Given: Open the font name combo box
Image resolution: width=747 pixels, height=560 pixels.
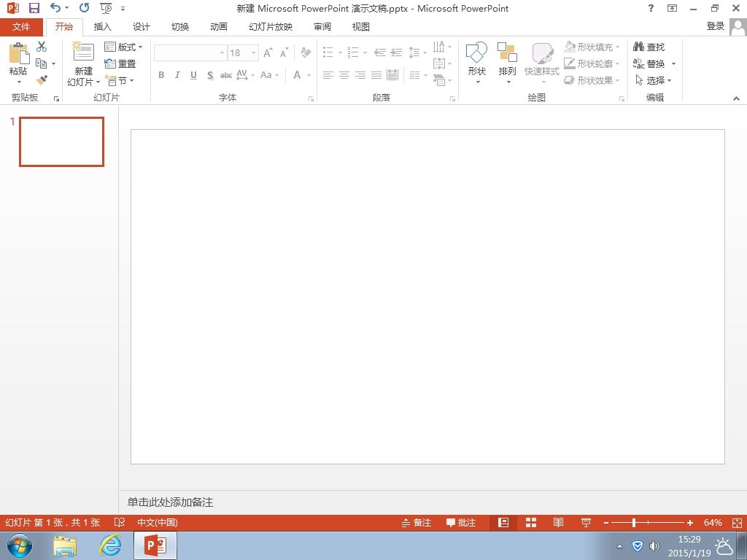Looking at the screenshot, I should point(190,52).
